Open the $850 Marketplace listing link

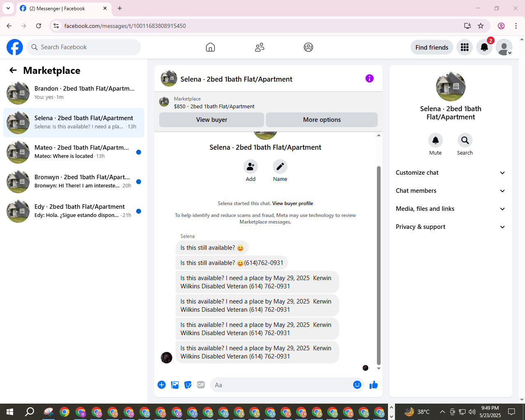pos(214,106)
